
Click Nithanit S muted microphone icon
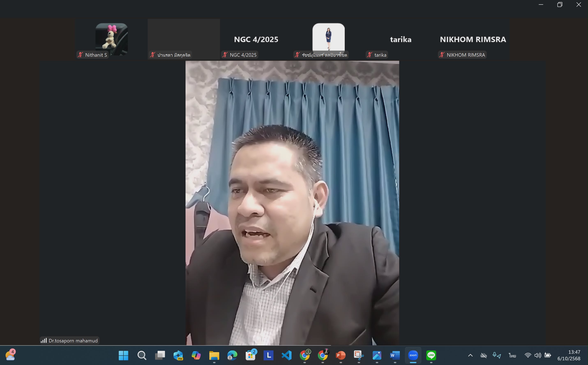[81, 55]
